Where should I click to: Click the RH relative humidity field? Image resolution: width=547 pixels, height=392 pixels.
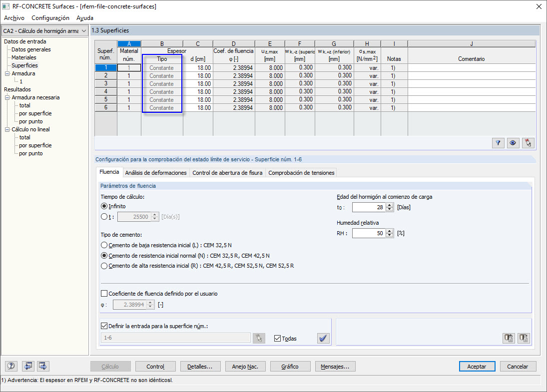pos(369,233)
